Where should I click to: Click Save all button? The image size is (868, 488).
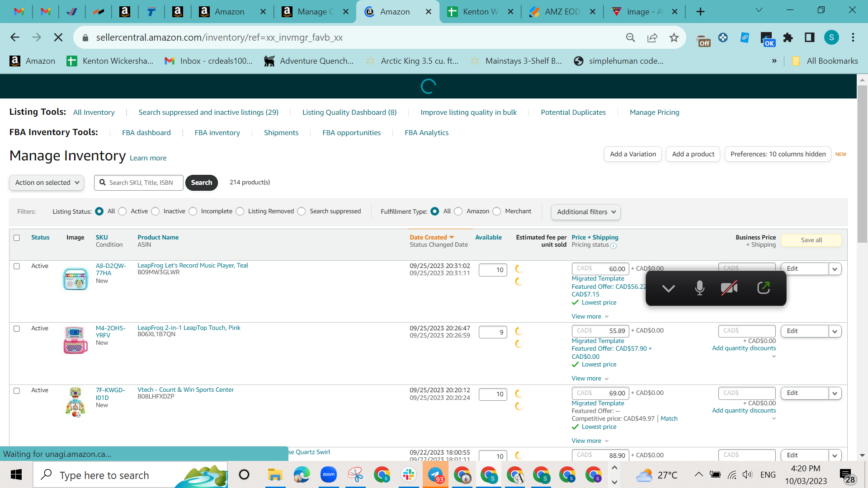pos(811,240)
